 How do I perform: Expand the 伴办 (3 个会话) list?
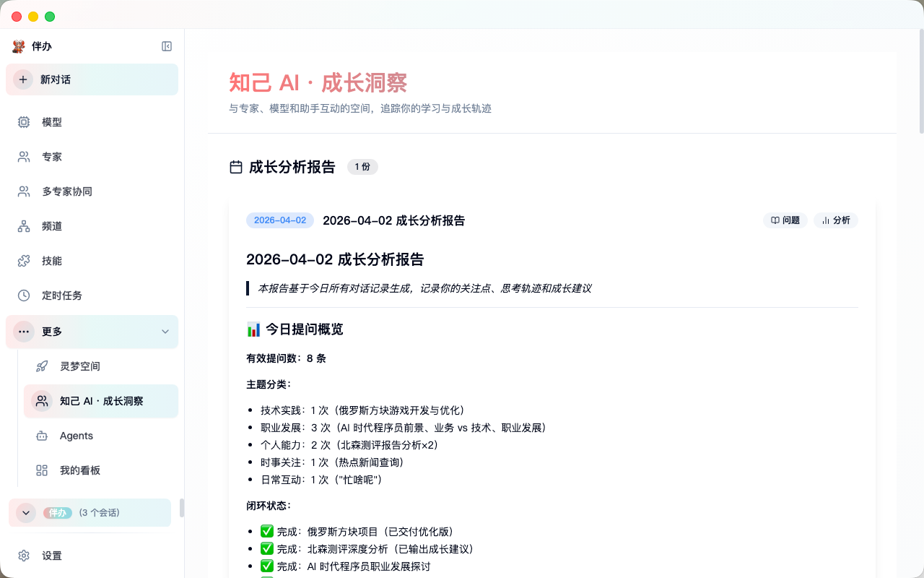coord(26,512)
